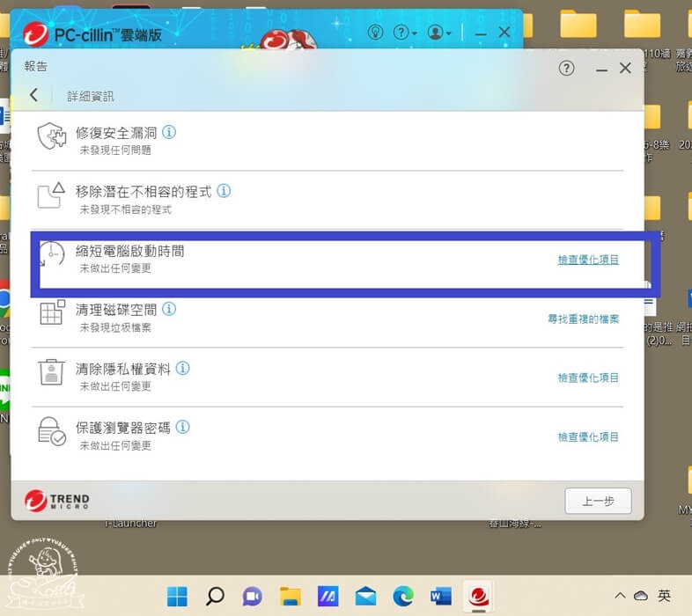
Task: Click 檢查優化項目 for 清除隱私權資料
Action: 588,378
